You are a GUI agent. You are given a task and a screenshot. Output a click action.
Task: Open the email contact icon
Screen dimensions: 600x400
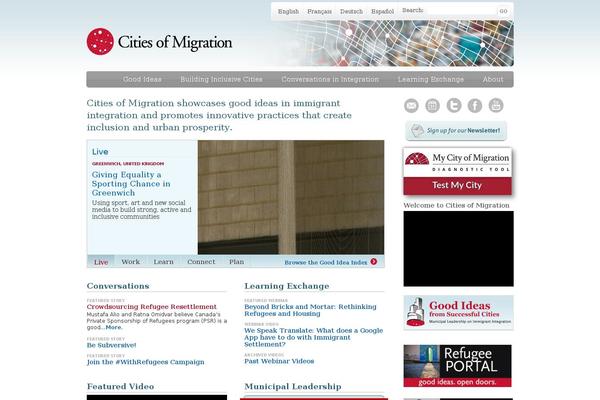tap(411, 105)
